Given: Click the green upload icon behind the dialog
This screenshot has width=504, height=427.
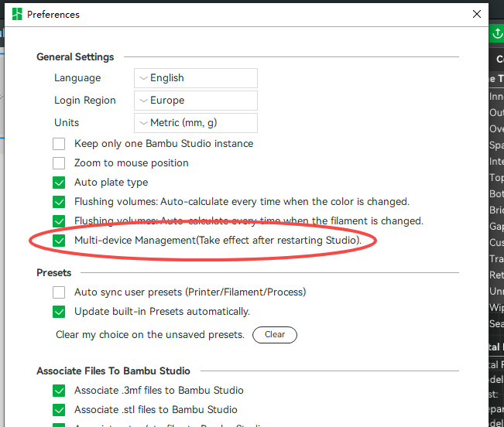Looking at the screenshot, I should [x=497, y=33].
